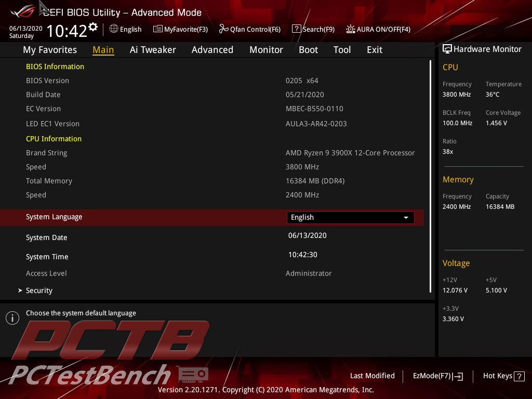
Task: Click Core Voltage 1.456 V reading
Action: tap(496, 123)
